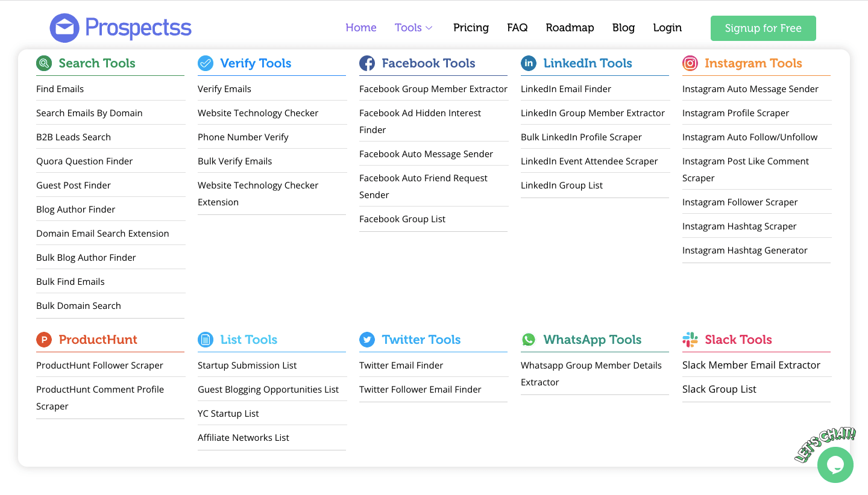Viewport: 868px width, 495px height.
Task: Click the Signup for Free button
Action: 763,28
